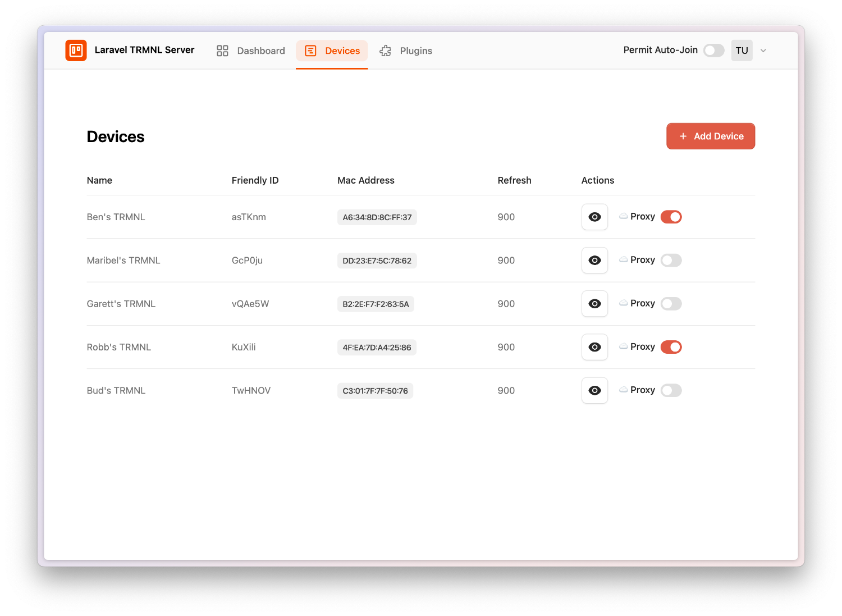Click the cloud icon beside Maribel's Proxy
The height and width of the screenshot is (616, 842).
[623, 259]
